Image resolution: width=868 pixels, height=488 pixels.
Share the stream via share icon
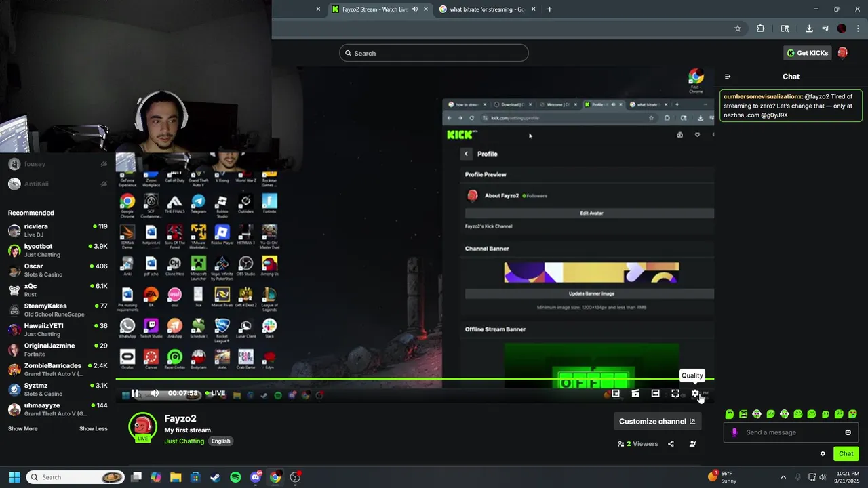point(671,444)
